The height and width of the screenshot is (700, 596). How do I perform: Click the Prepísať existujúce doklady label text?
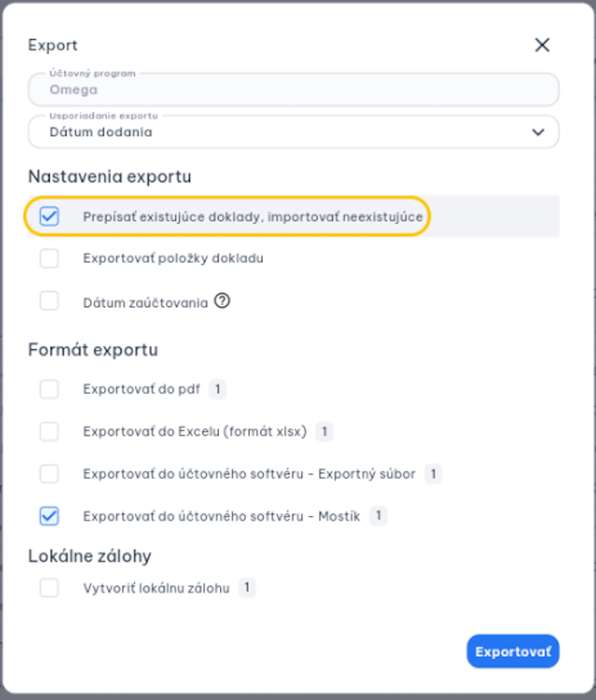(253, 217)
